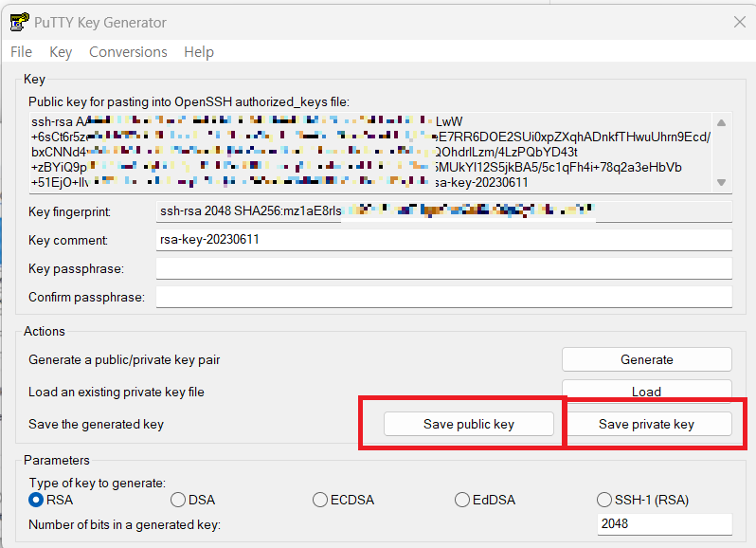Click the Key fingerprint field
The width and height of the screenshot is (756, 548).
[444, 211]
